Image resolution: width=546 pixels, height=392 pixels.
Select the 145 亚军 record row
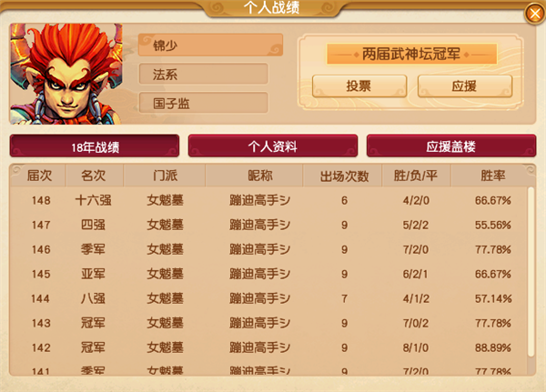(269, 274)
